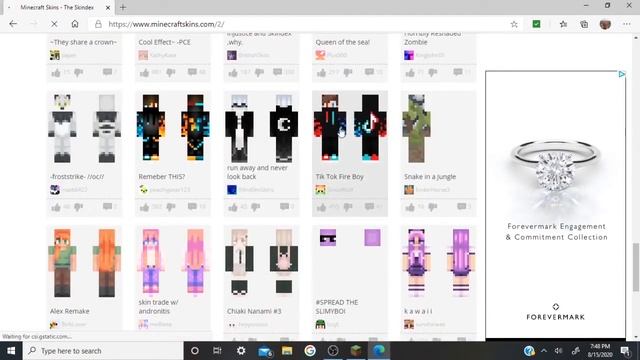640x360 pixels.
Task: Open the Minecraft block icon on taskbar
Action: [356, 351]
